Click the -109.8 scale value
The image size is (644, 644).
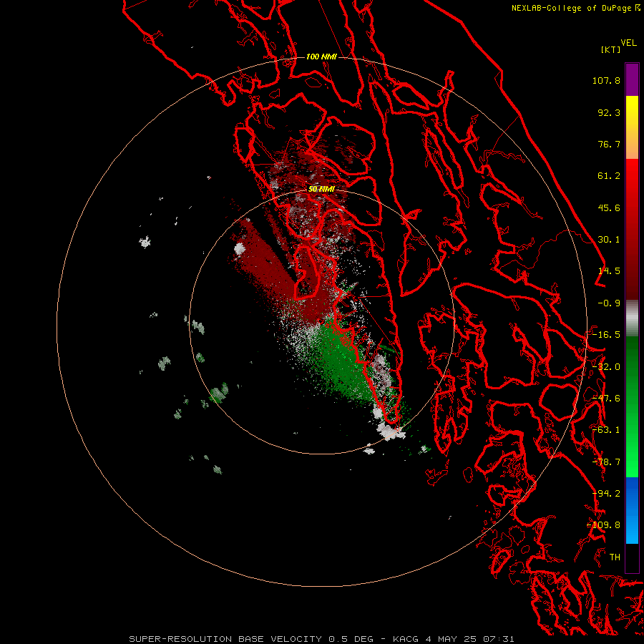click(604, 525)
